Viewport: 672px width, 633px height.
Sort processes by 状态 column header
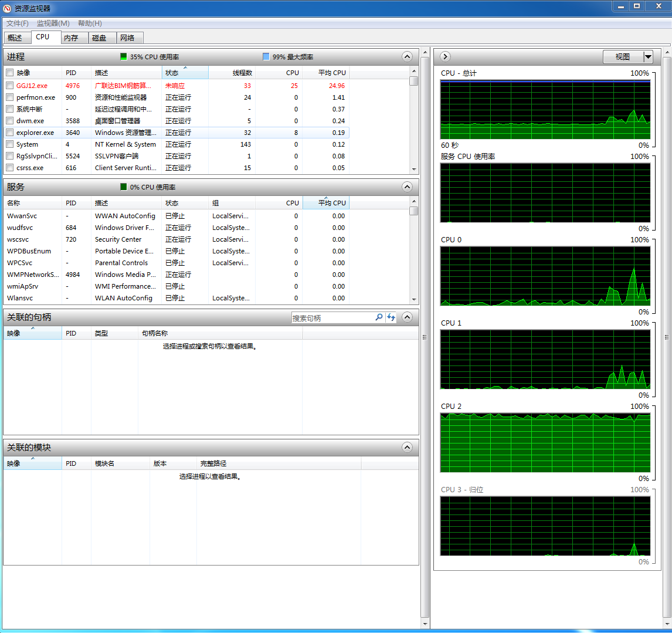point(185,73)
